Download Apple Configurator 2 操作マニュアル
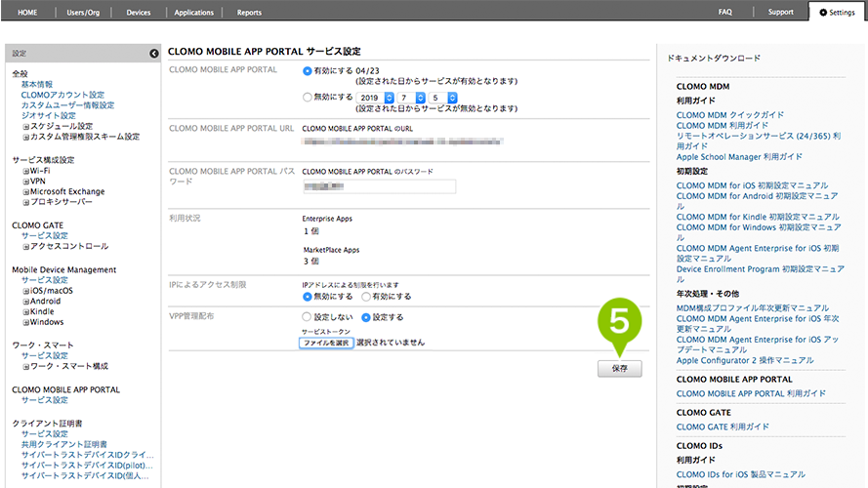The width and height of the screenshot is (868, 488). point(745,360)
